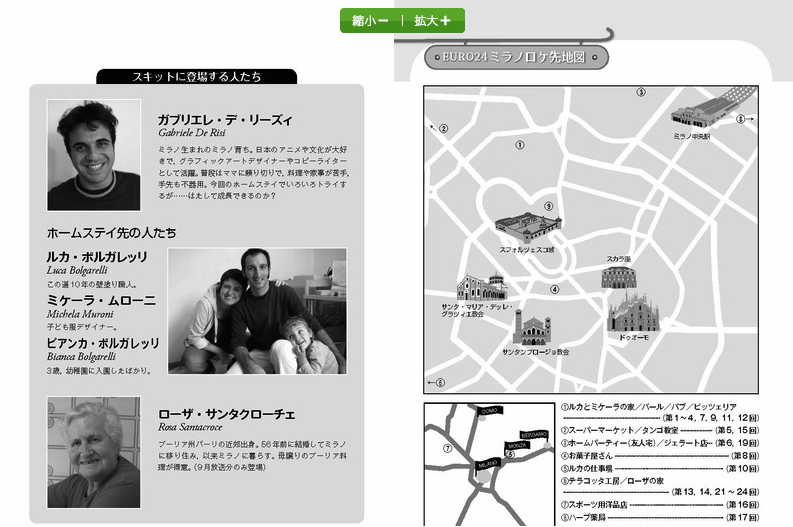The height and width of the screenshot is (527, 793).
Task: Click the ドゥオーモ cathedral illustration
Action: coord(633,314)
